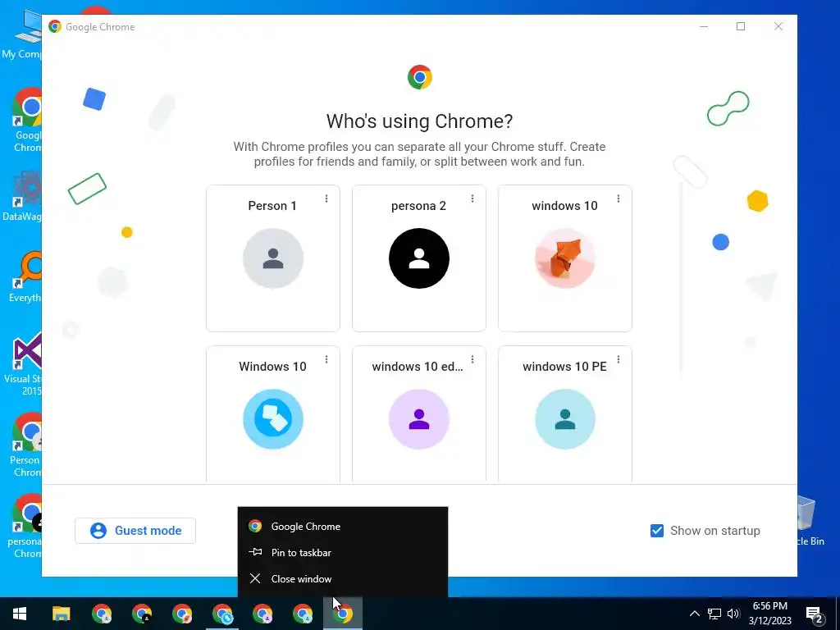Open three-dot menu on lowercase windows 10 card
Image resolution: width=840 pixels, height=630 pixels.
[619, 199]
